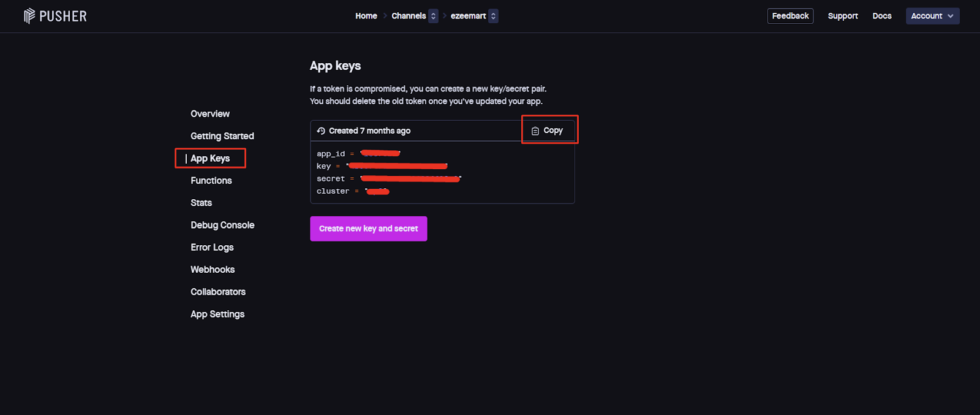980x415 pixels.
Task: Click the secret line in credentials
Action: [389, 179]
